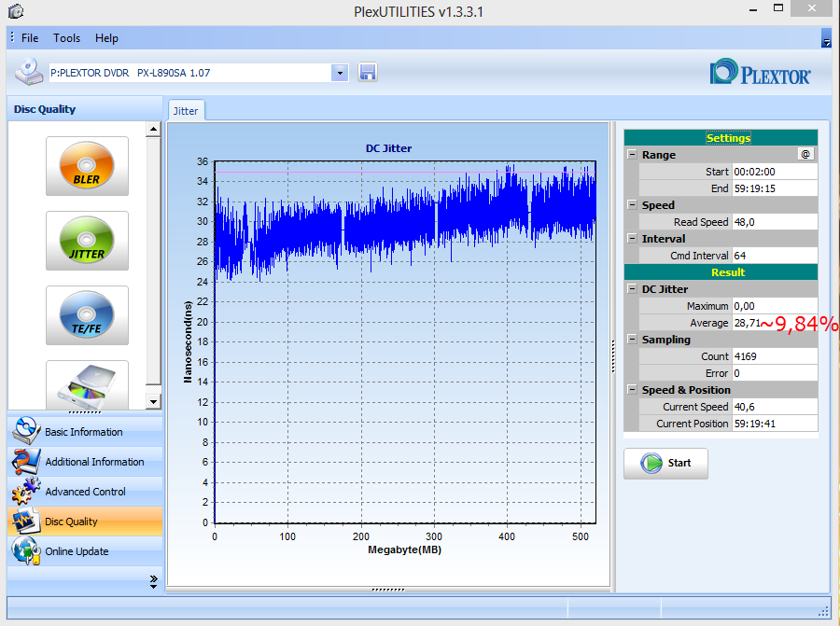The height and width of the screenshot is (626, 840).
Task: Open the File menu
Action: (x=30, y=38)
